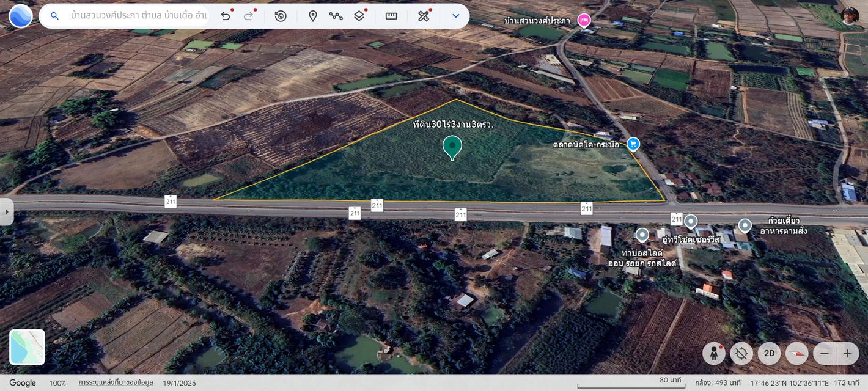Select the draw path or polygon tool
Image resolution: width=868 pixels, height=391 pixels.
[336, 16]
